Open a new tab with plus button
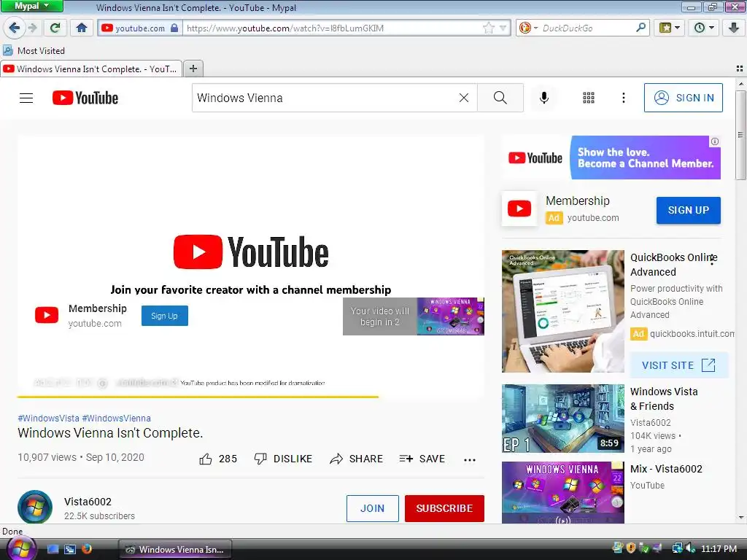 click(x=193, y=69)
